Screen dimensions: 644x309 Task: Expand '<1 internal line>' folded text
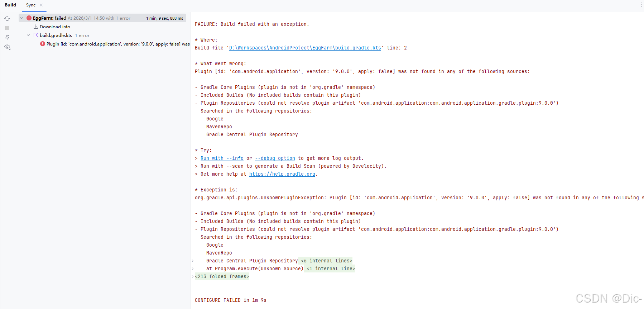(331, 268)
